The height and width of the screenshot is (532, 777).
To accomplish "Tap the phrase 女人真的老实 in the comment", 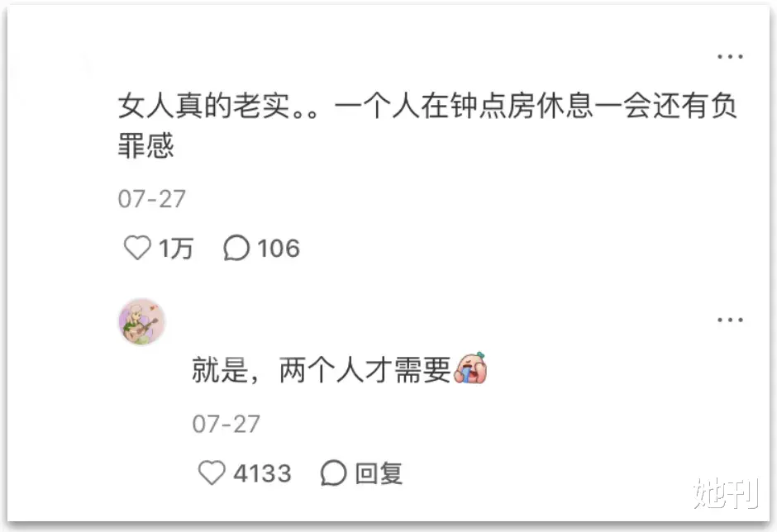I will point(203,106).
